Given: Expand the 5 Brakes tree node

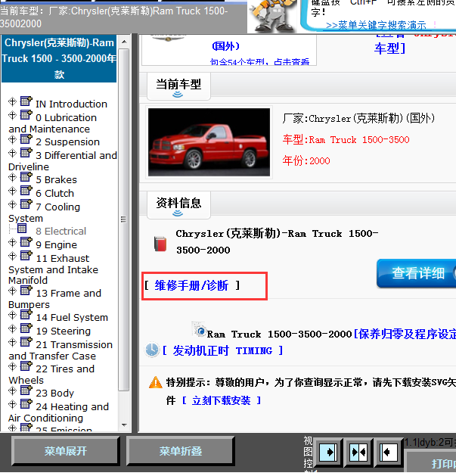Looking at the screenshot, I should [x=12, y=177].
